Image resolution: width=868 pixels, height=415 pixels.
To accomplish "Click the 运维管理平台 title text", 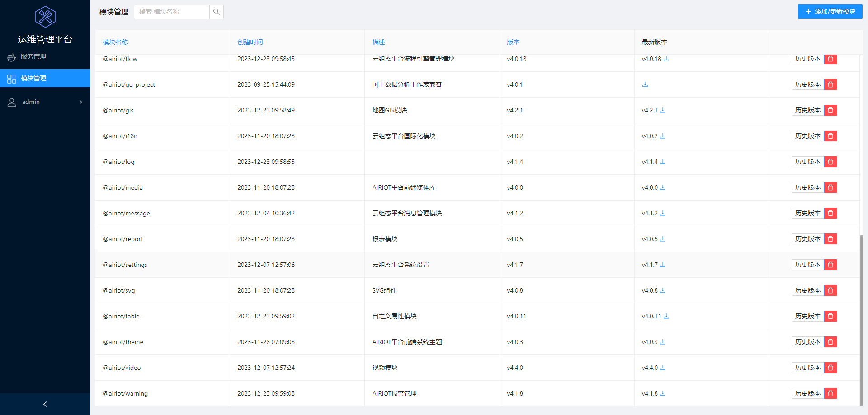I will click(45, 39).
